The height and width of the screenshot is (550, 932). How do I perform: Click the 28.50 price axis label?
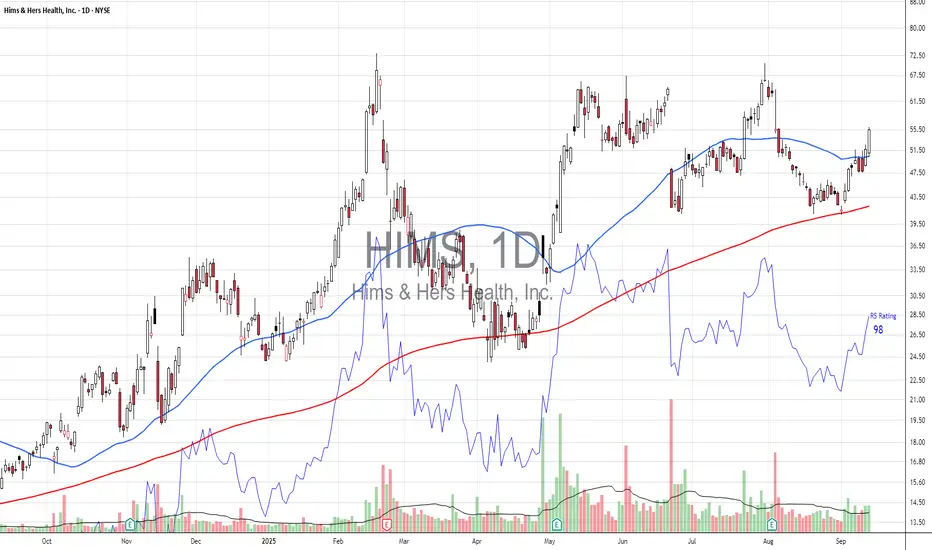[x=917, y=315]
